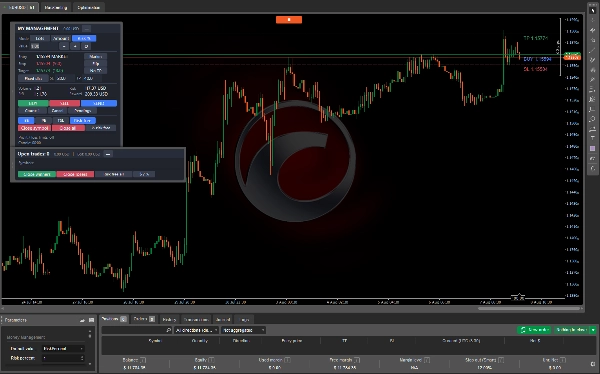Toggle the Risk free option

[83, 120]
